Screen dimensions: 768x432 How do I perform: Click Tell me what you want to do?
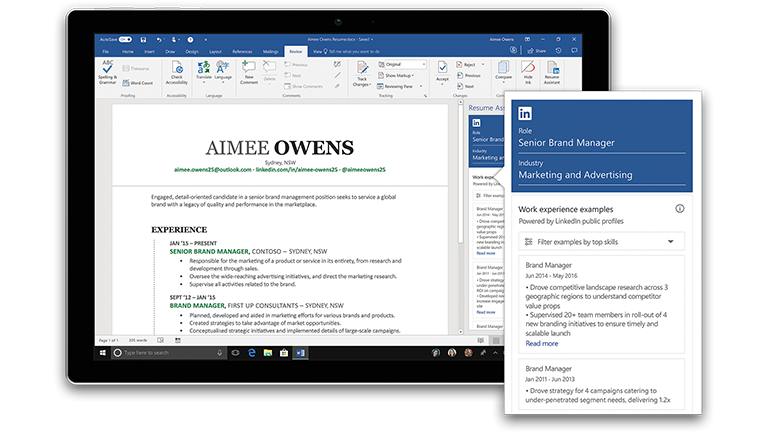[355, 51]
